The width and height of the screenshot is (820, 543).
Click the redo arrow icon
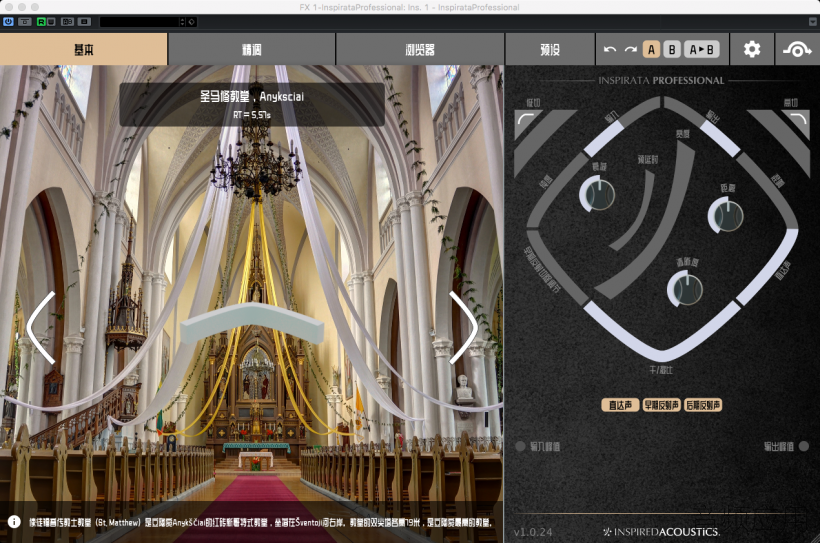coord(631,50)
